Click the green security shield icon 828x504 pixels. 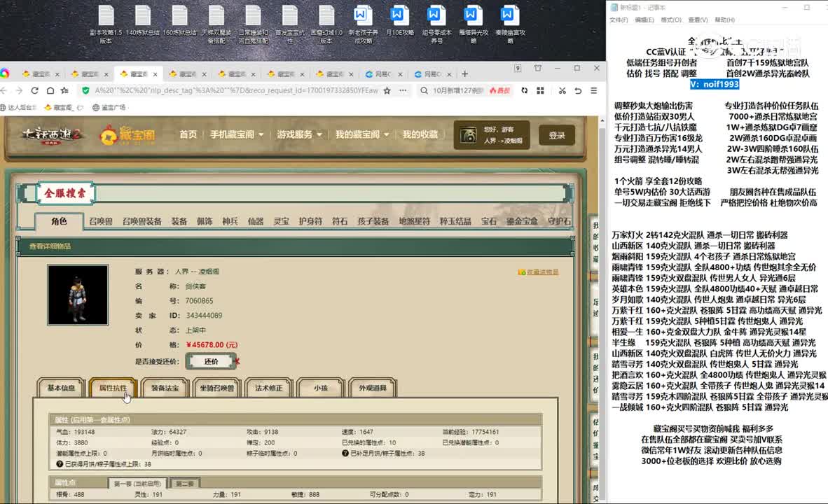coord(85,91)
